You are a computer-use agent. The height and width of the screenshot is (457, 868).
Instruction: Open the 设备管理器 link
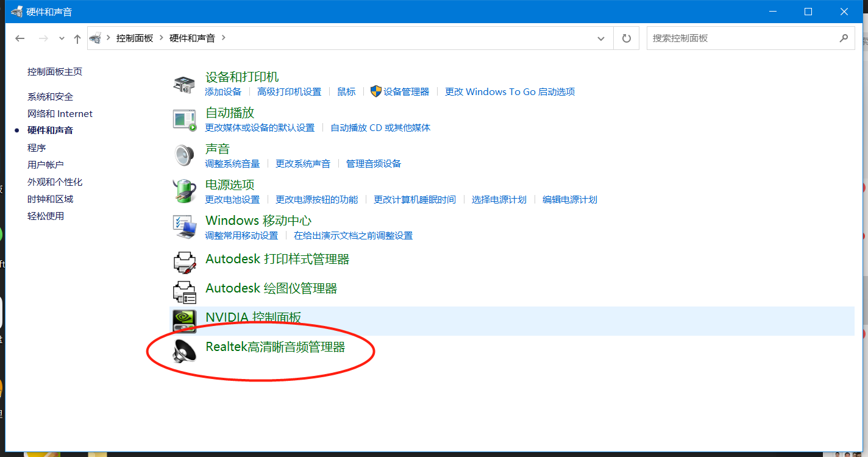406,92
